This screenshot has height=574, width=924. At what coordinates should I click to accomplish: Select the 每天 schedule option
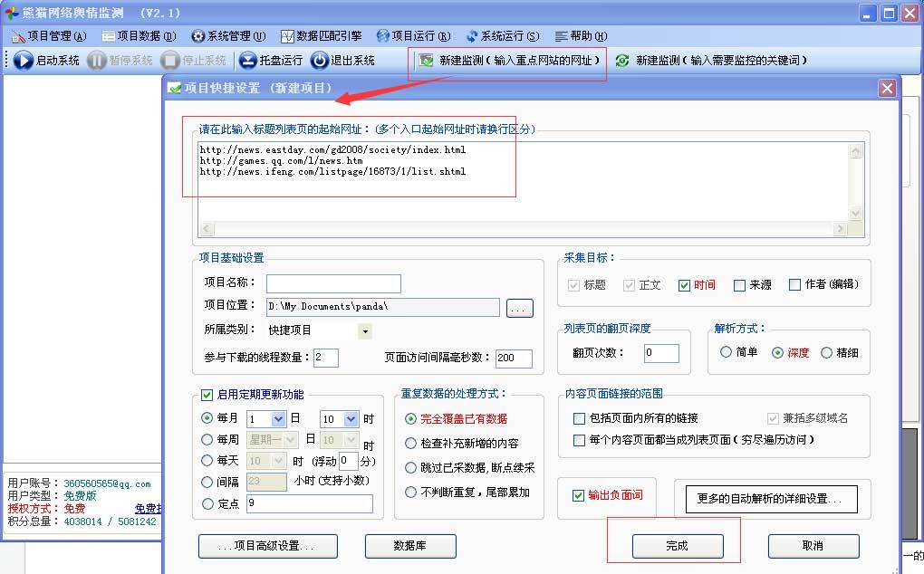(x=207, y=461)
